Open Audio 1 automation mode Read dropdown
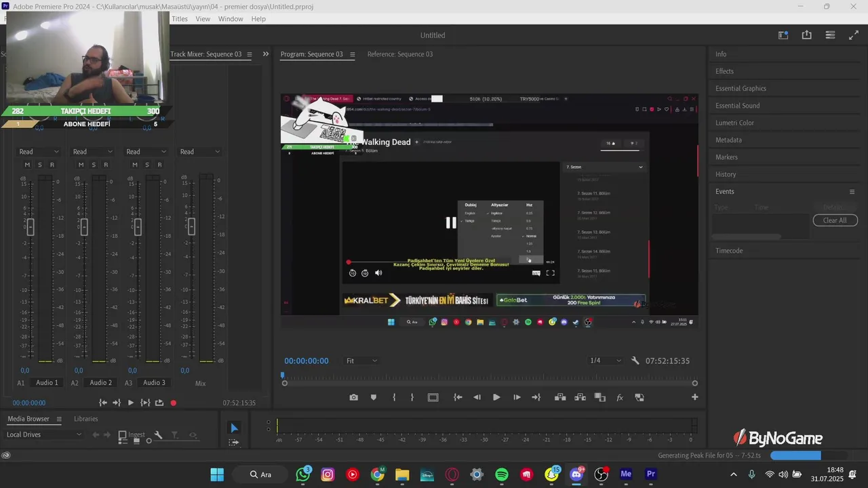The height and width of the screenshot is (488, 868). coord(39,152)
